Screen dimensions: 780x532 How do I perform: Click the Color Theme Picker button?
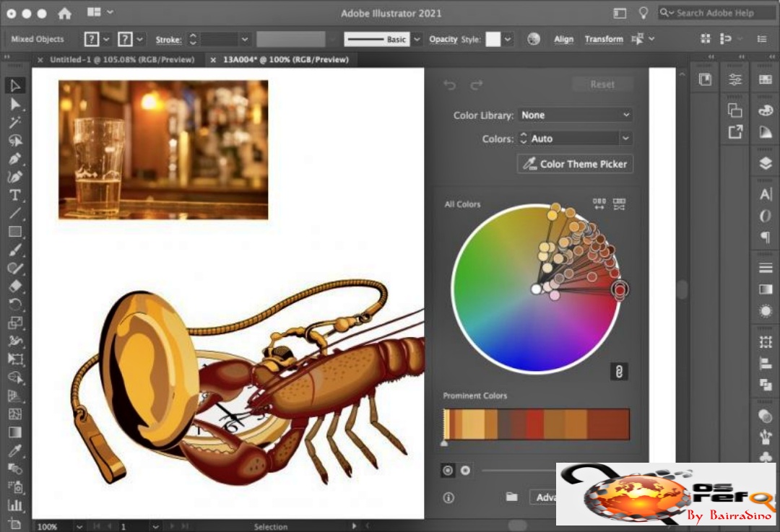(x=575, y=164)
